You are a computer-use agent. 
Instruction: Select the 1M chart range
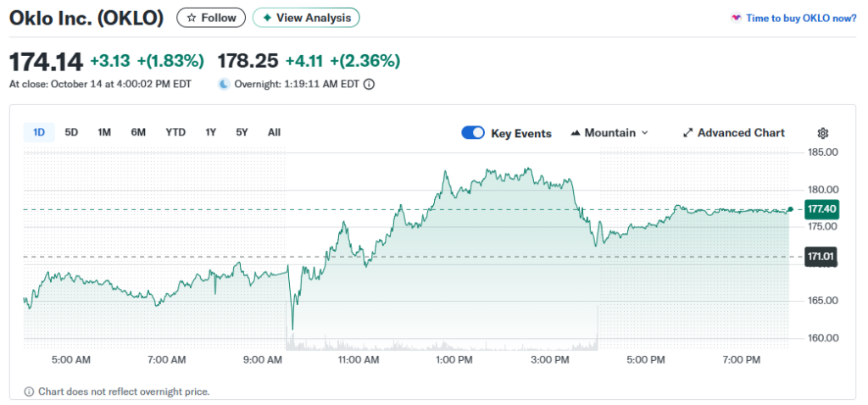104,132
